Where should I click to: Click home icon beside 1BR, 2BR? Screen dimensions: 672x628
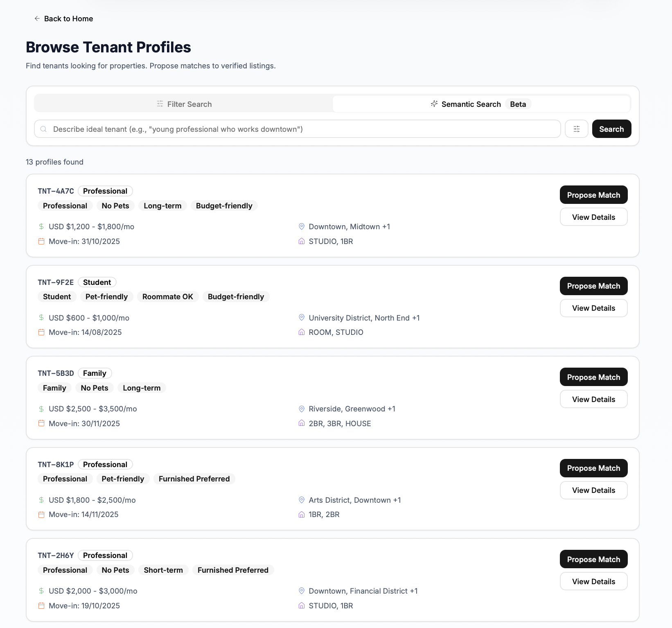pos(302,515)
